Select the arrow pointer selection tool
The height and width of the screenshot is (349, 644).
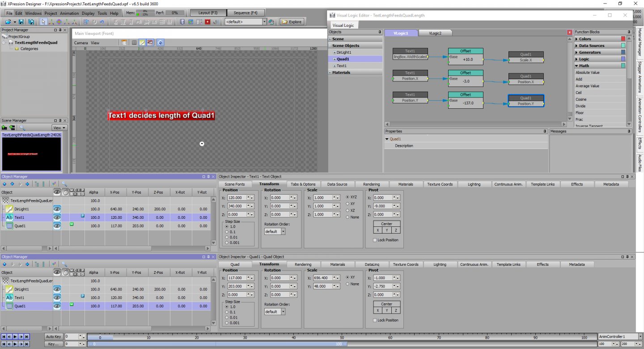point(43,21)
